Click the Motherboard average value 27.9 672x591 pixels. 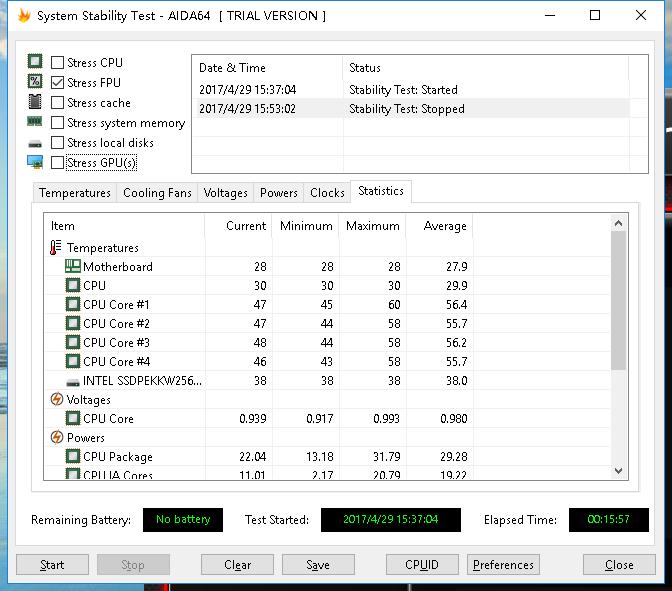coord(457,267)
